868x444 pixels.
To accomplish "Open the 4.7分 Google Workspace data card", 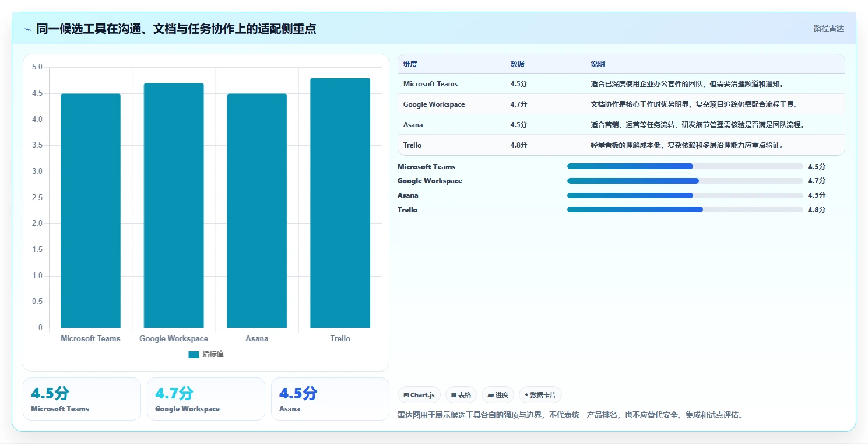I will click(x=206, y=399).
